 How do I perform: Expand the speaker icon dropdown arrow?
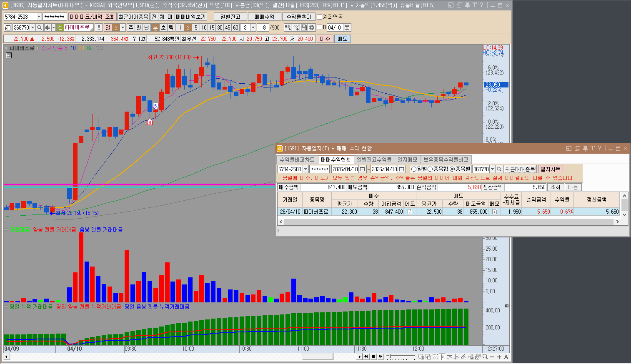[53, 27]
